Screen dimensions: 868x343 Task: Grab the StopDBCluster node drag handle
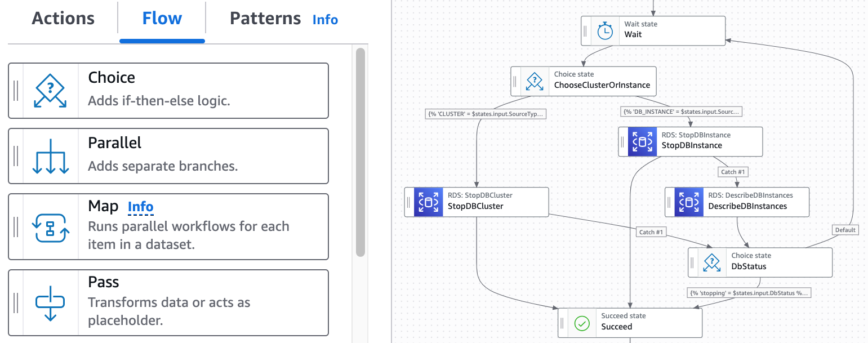[409, 202]
